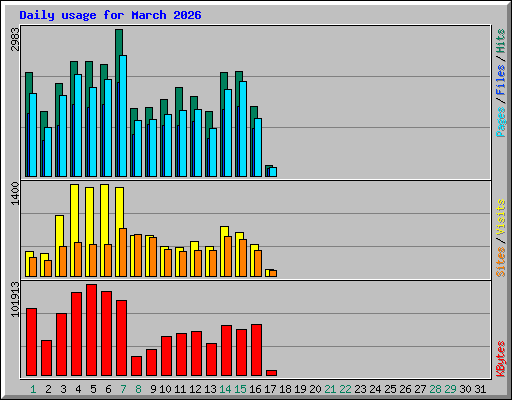
Task: Click day 29 on the x-axis
Action: pos(450,389)
